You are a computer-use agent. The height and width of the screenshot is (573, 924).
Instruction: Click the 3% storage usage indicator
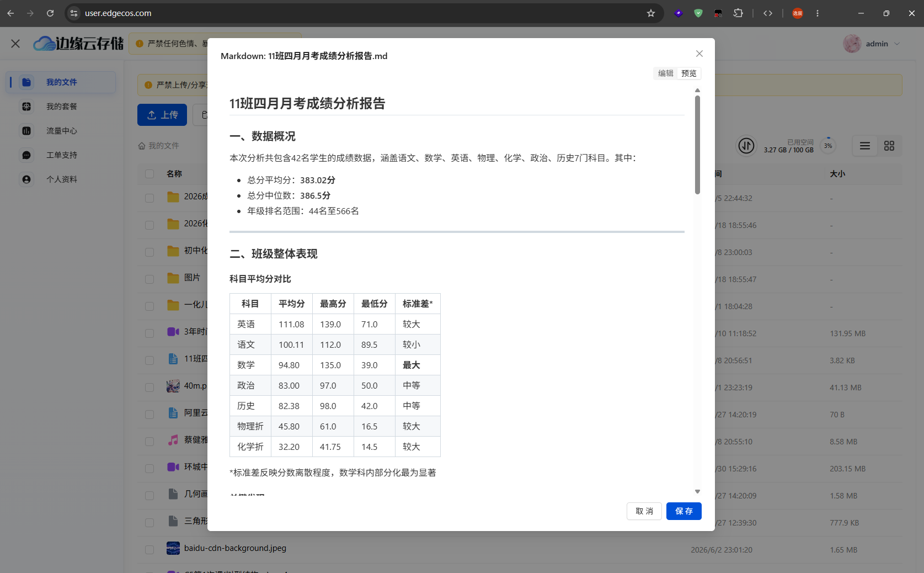pos(828,146)
